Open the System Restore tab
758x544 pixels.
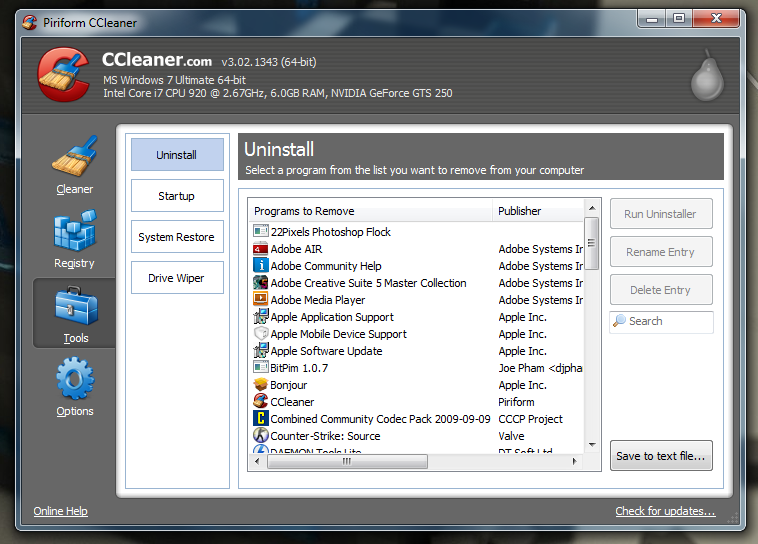177,237
